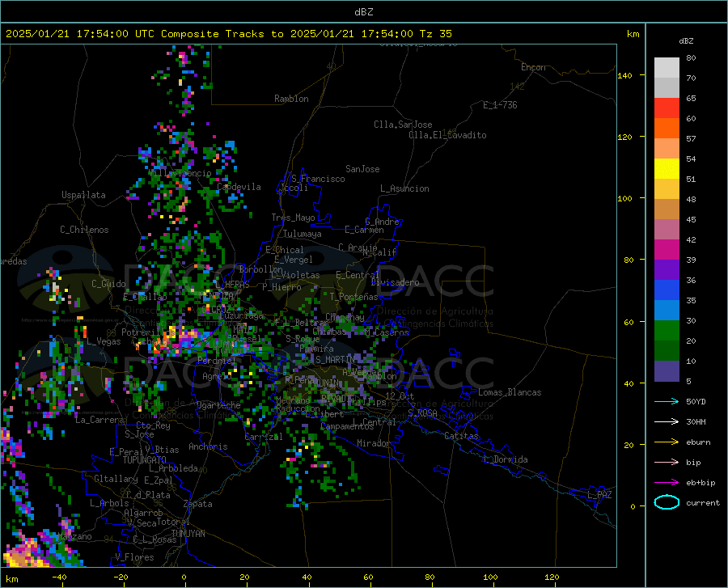728x588 pixels.
Task: Click the 'TUNUYAN' map label
Action: click(188, 534)
